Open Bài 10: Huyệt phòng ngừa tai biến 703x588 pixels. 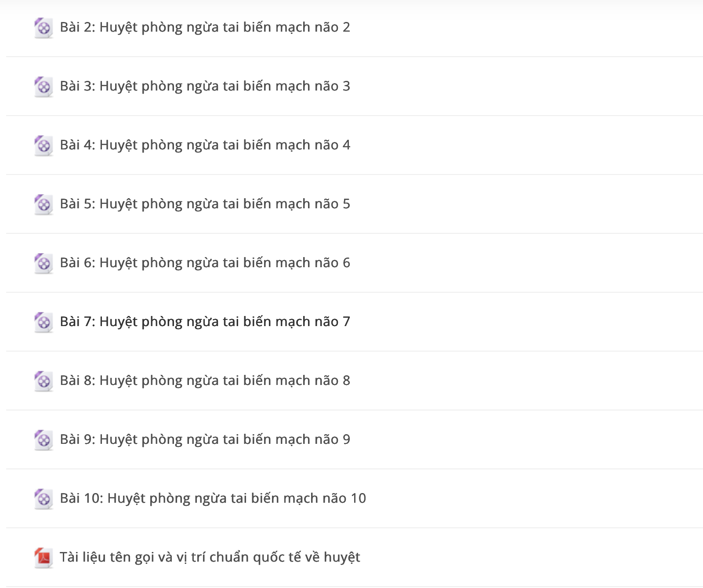[213, 499]
